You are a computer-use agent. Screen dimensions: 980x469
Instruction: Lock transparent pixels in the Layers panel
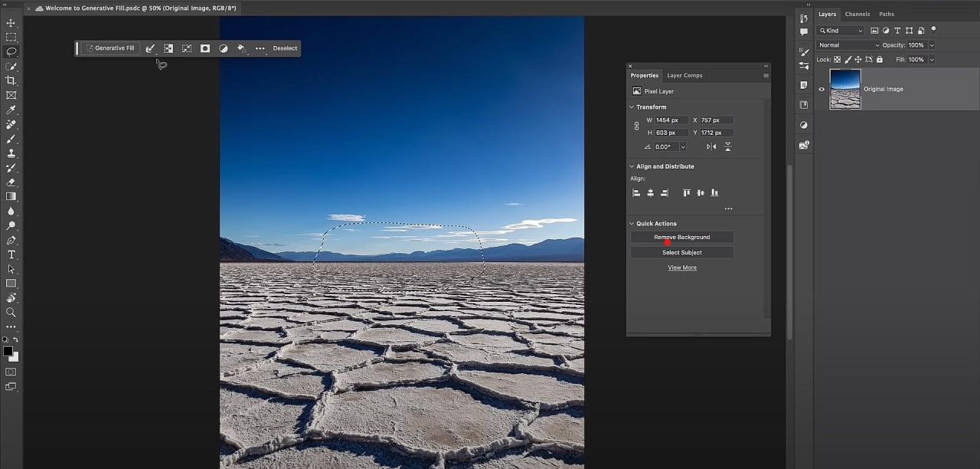tap(837, 59)
